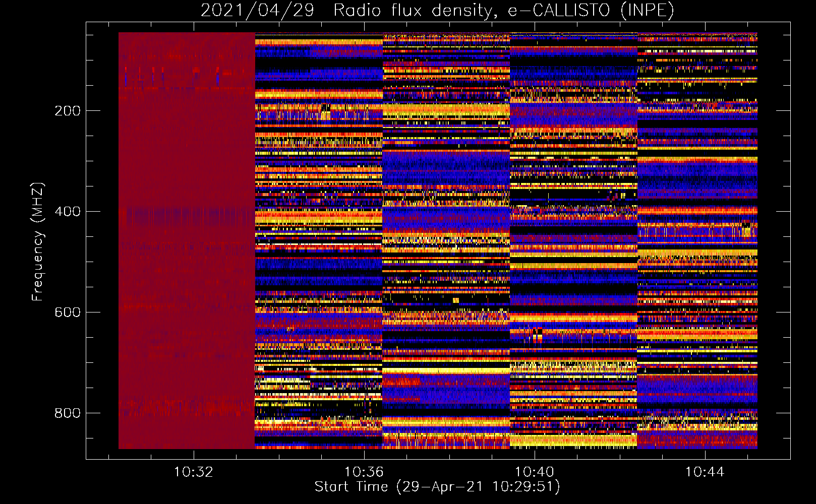Click the 200 frequency tick label
Screen dimensions: 816x504
(68, 111)
